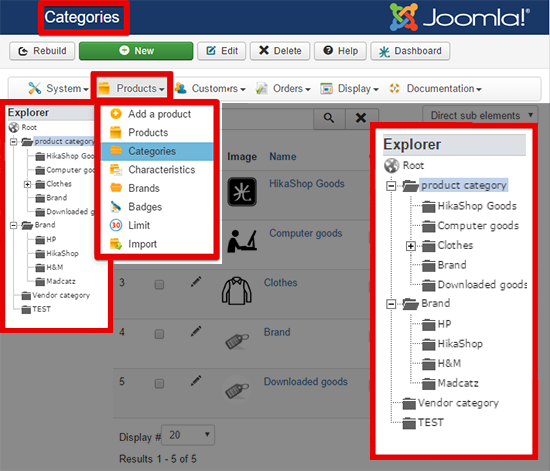Select Root in the enlarged Explorer

pyautogui.click(x=413, y=165)
